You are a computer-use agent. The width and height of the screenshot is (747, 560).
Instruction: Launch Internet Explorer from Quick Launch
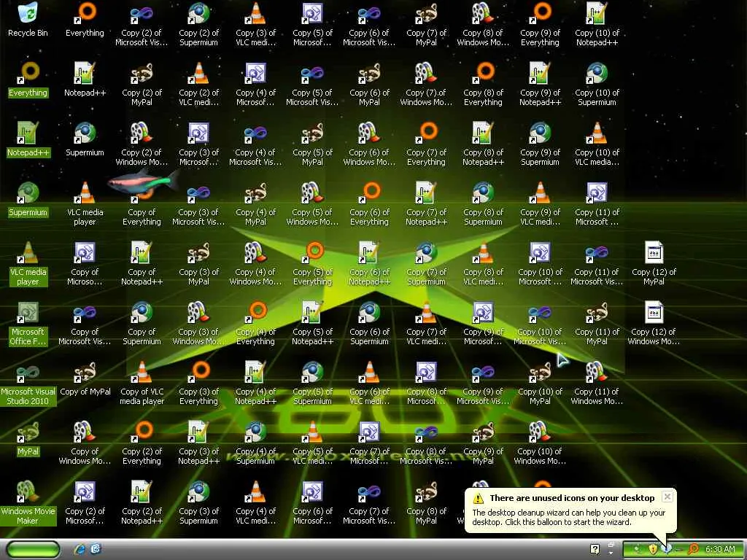80,549
